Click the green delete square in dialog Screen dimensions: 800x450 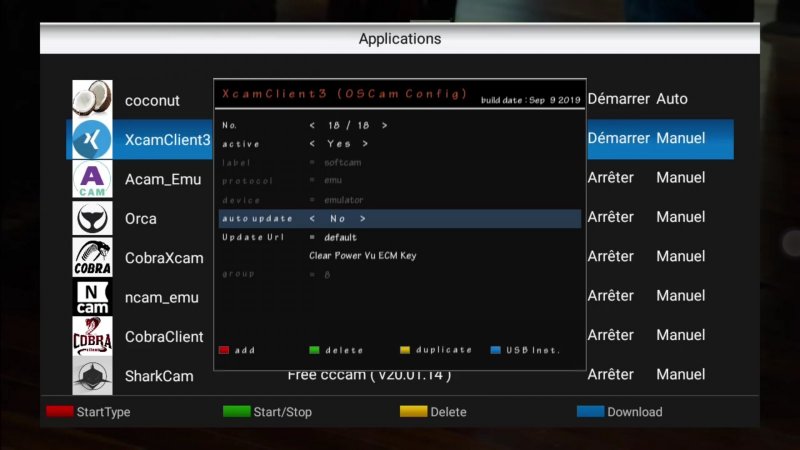tap(314, 350)
